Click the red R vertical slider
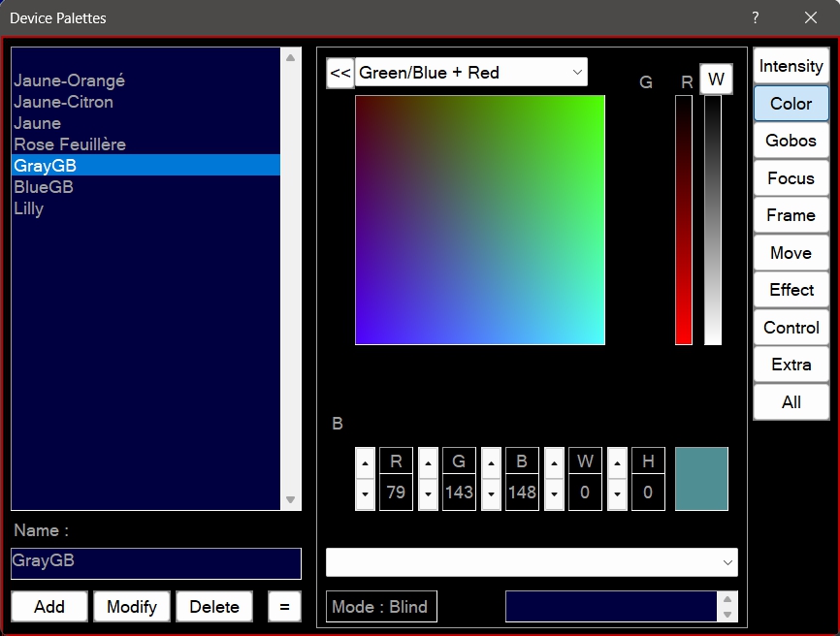 point(684,220)
